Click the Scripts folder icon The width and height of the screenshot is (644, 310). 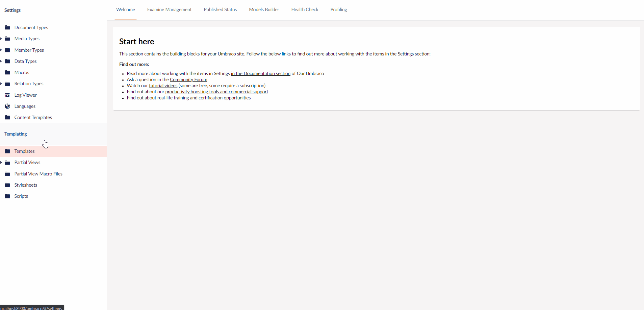[8, 196]
